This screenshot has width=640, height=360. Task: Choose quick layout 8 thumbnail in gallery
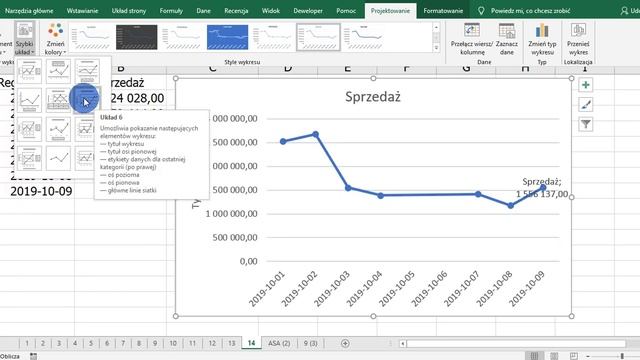pos(58,129)
